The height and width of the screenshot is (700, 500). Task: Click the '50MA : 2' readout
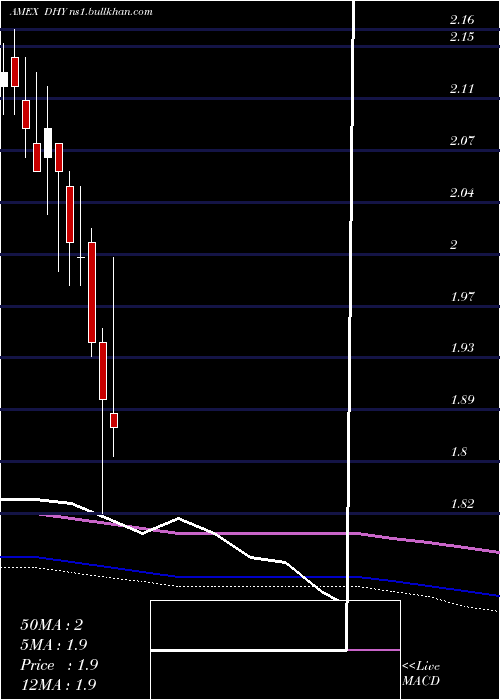coord(52,625)
